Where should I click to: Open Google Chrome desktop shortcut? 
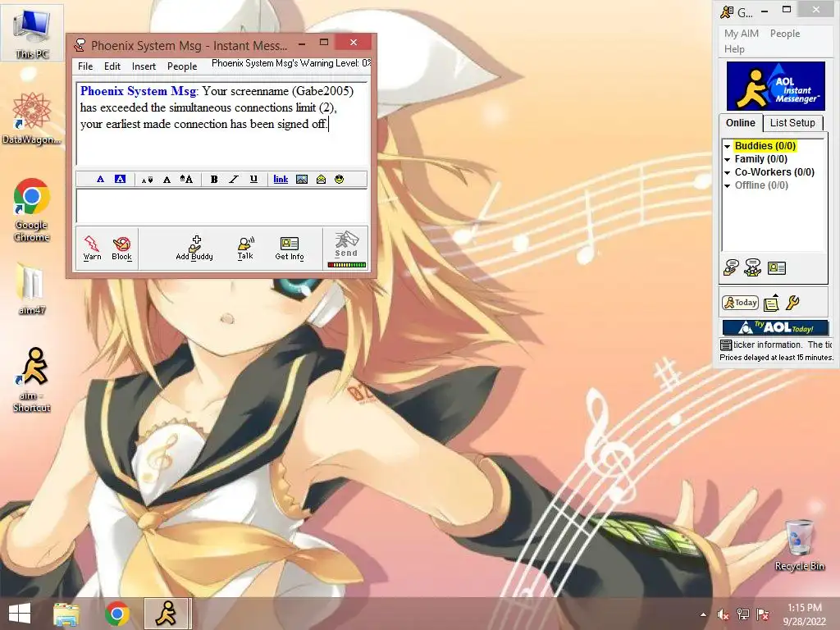[32, 210]
